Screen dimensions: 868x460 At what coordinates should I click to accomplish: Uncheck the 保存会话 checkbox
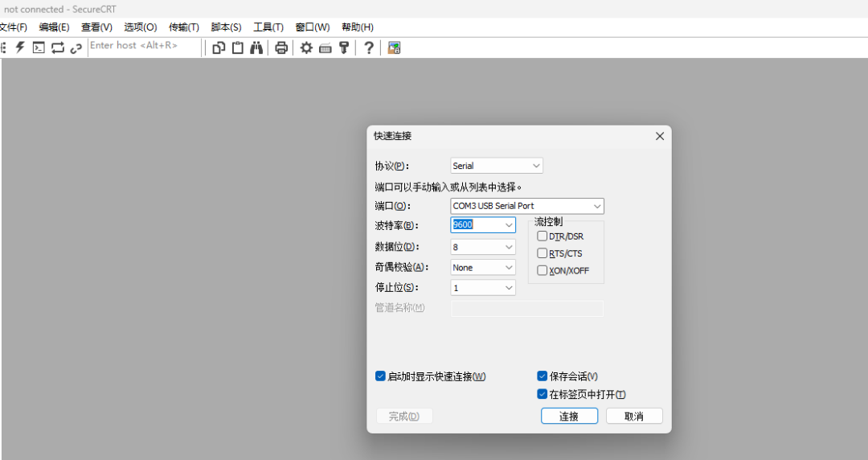click(542, 376)
